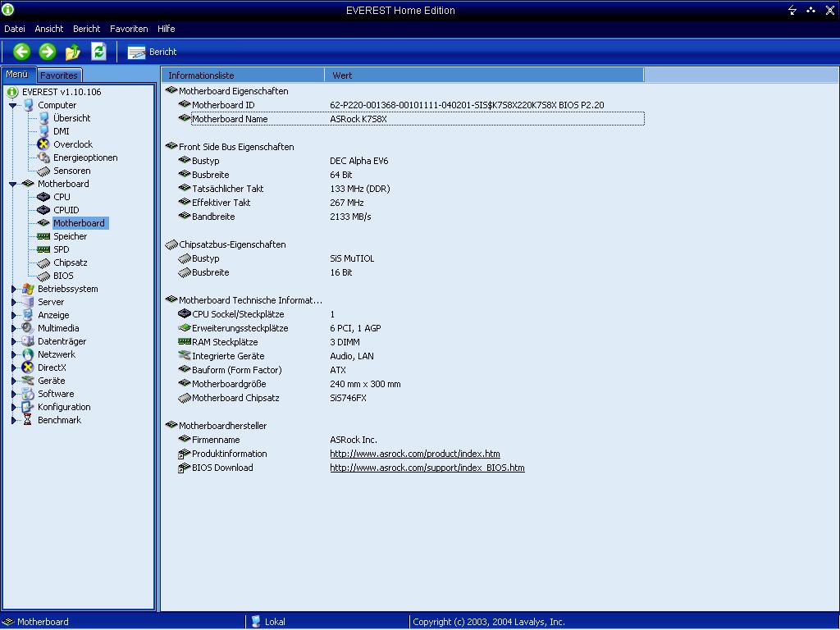Open the Bericht menu in menu bar

coord(87,29)
